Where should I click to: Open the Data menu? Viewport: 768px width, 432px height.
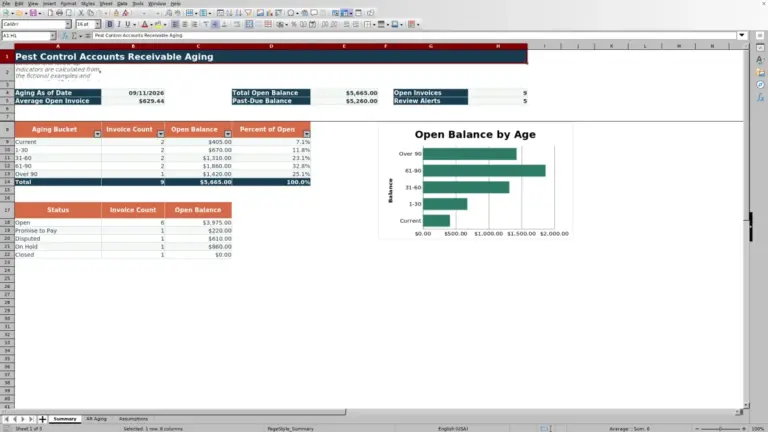(122, 3)
